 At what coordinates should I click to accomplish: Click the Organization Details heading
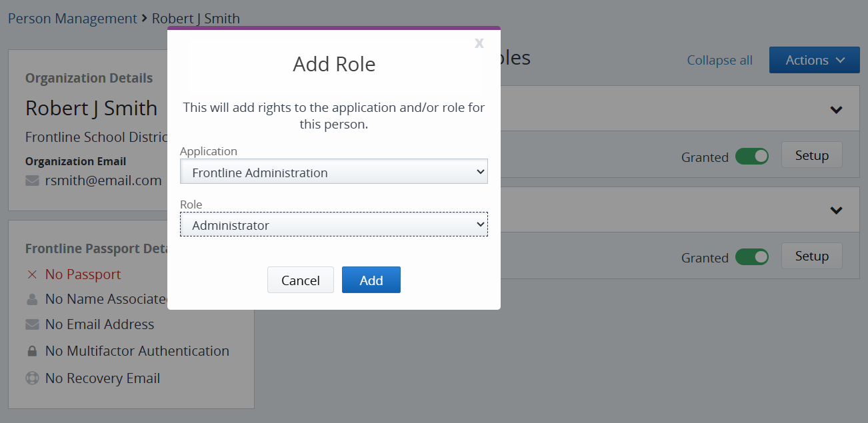click(x=89, y=78)
